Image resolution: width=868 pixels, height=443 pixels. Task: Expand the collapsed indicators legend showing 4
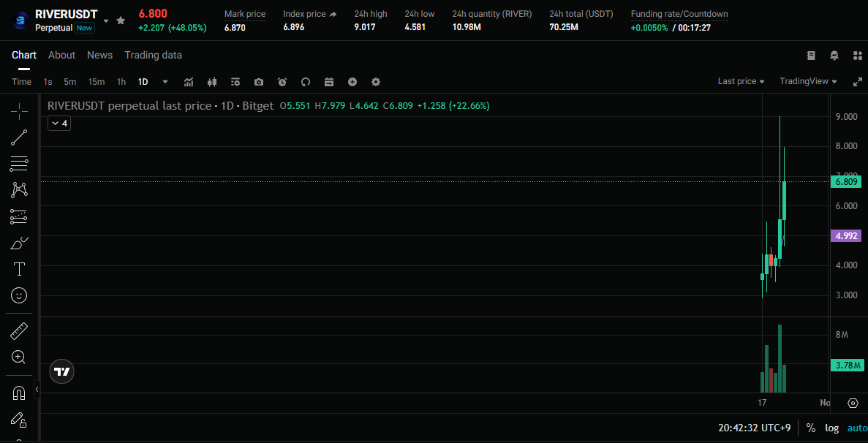click(59, 124)
